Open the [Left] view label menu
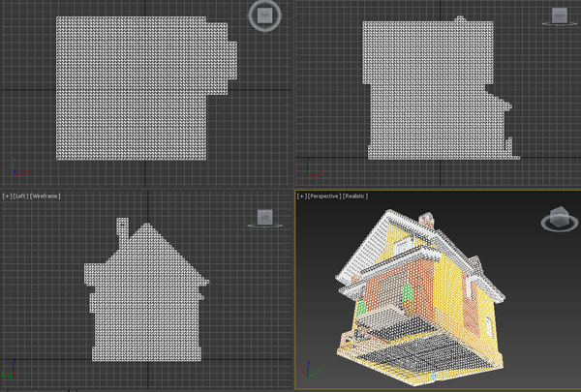Viewport: 581px width, 392px height. 20,196
